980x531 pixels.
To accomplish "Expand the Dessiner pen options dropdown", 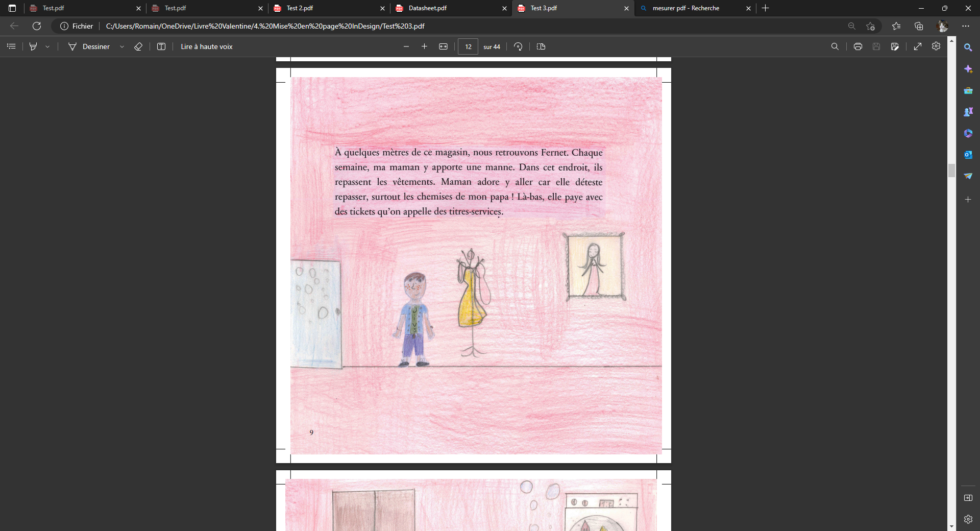I will pyautogui.click(x=122, y=46).
